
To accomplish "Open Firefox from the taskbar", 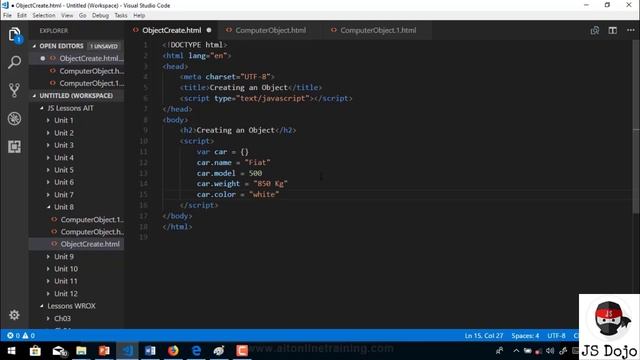I will tap(173, 351).
